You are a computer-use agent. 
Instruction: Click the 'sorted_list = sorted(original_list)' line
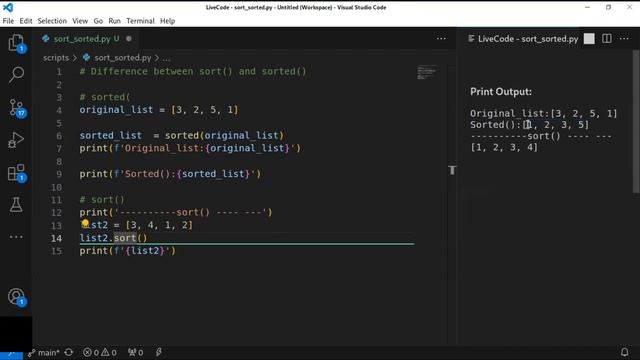tap(181, 136)
